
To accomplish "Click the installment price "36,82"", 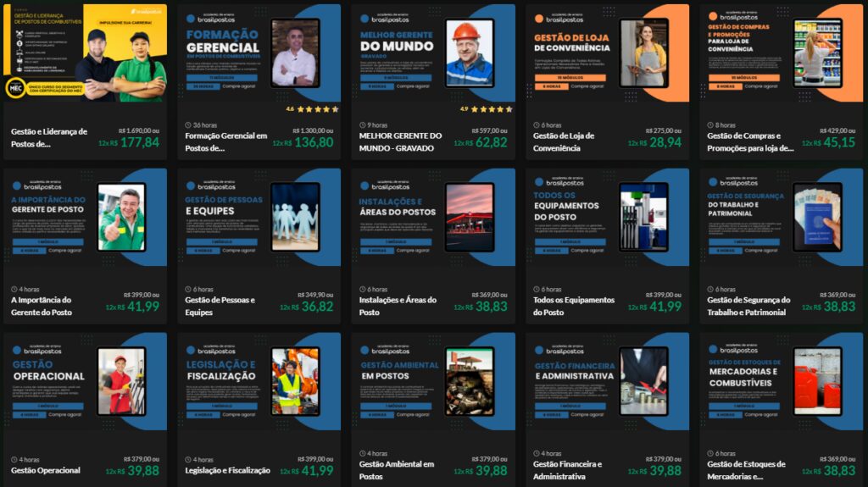I will [317, 307].
